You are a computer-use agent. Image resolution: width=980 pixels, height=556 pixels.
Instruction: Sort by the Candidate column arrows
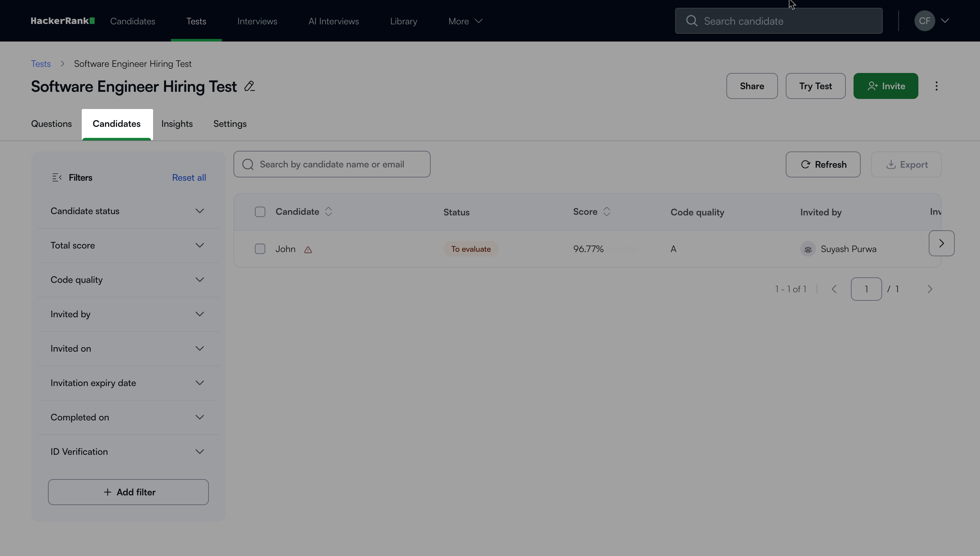coord(328,212)
